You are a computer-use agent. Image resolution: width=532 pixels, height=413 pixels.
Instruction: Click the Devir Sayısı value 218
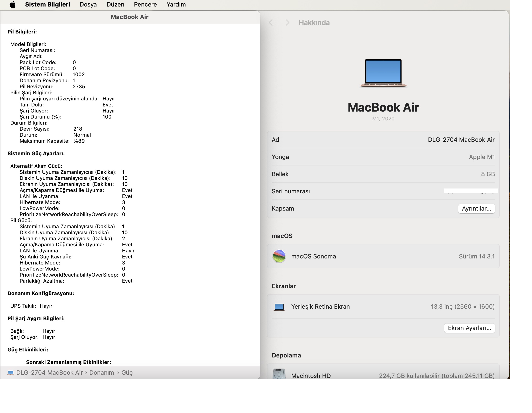[x=78, y=129]
